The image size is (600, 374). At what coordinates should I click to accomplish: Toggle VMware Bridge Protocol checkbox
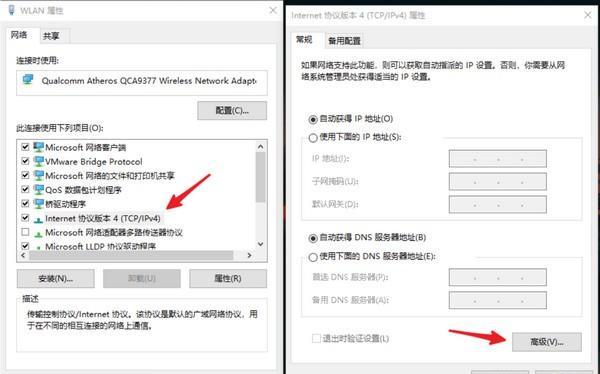pyautogui.click(x=25, y=161)
